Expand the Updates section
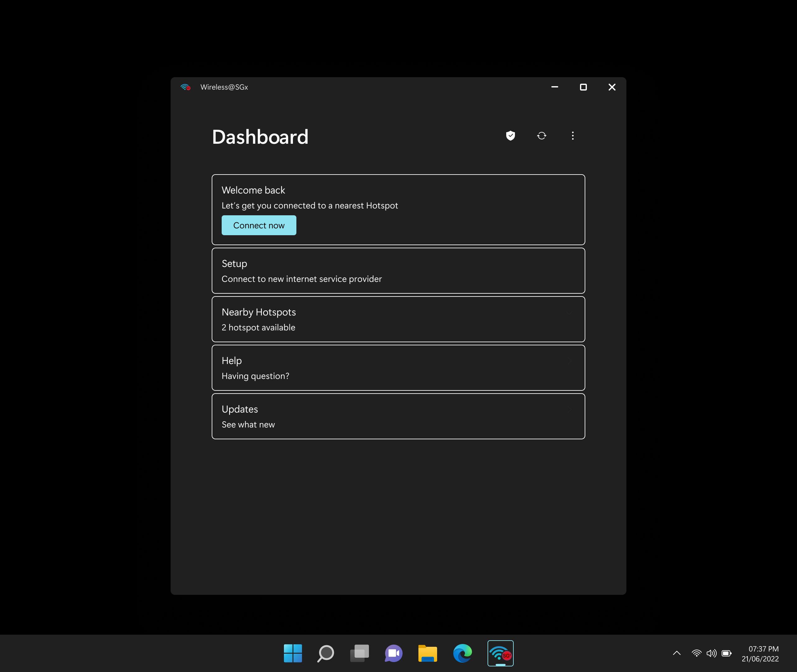The height and width of the screenshot is (672, 797). [398, 416]
